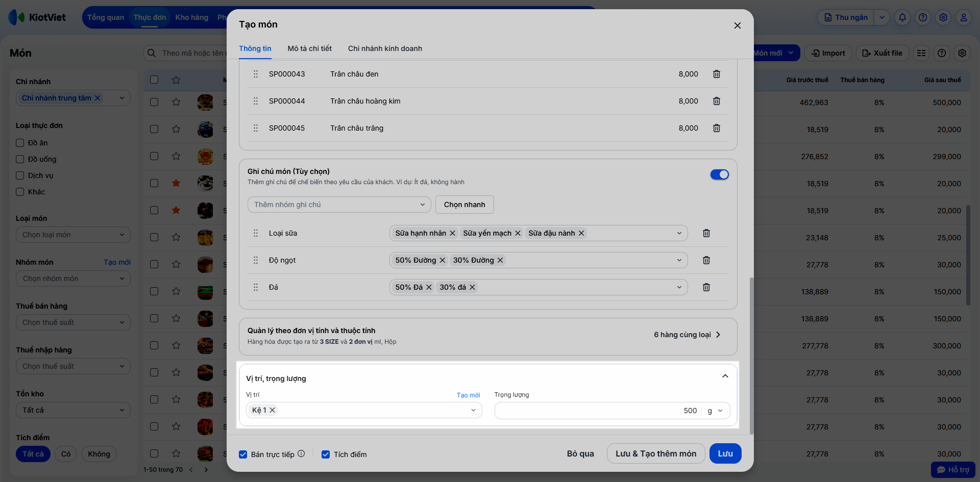This screenshot has width=980, height=482.
Task: Uncheck the Tích điểm checkbox
Action: pyautogui.click(x=326, y=454)
